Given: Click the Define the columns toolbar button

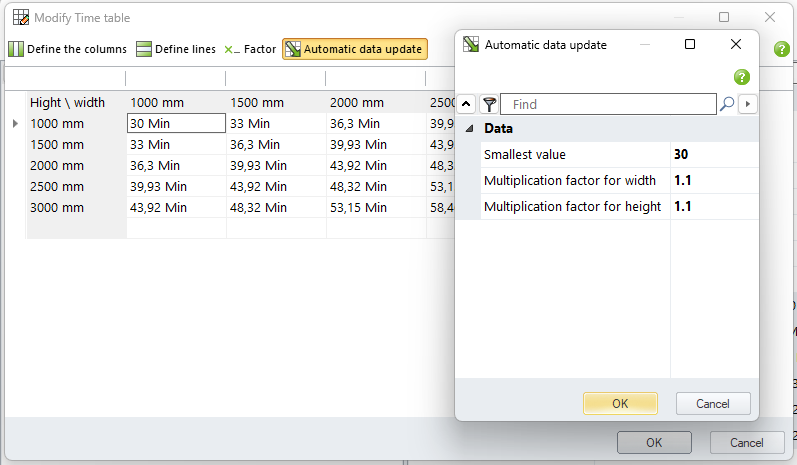Looking at the screenshot, I should pos(68,49).
